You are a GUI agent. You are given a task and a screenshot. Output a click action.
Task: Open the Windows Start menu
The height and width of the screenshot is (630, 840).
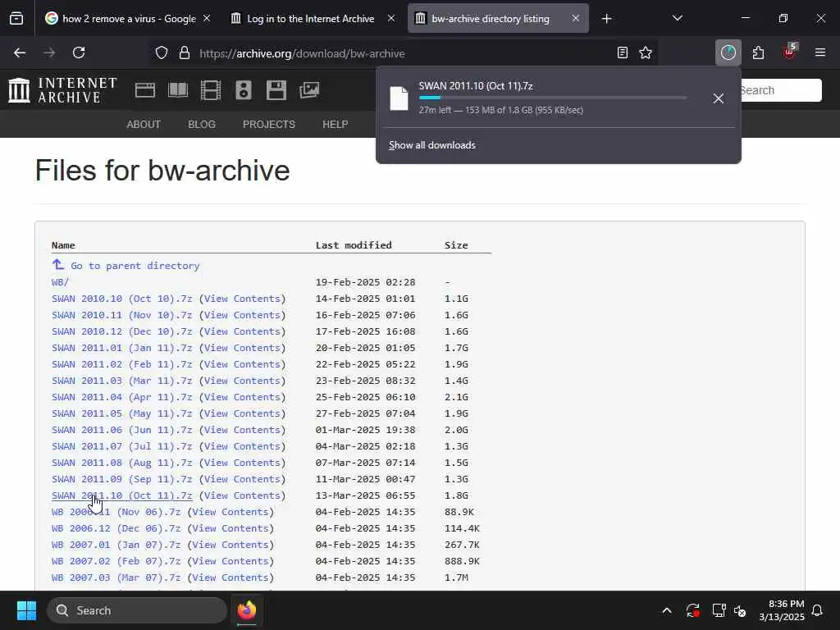[27, 610]
